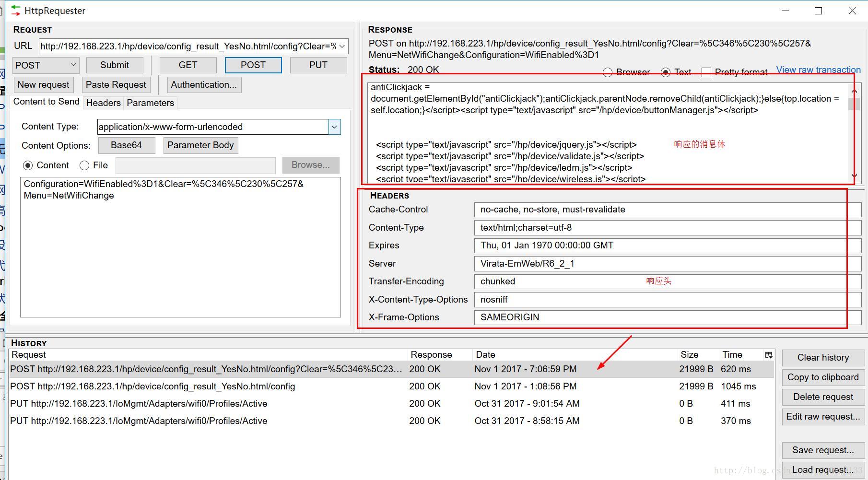This screenshot has height=480, width=868.
Task: Open the history column chooser icon
Action: (769, 355)
